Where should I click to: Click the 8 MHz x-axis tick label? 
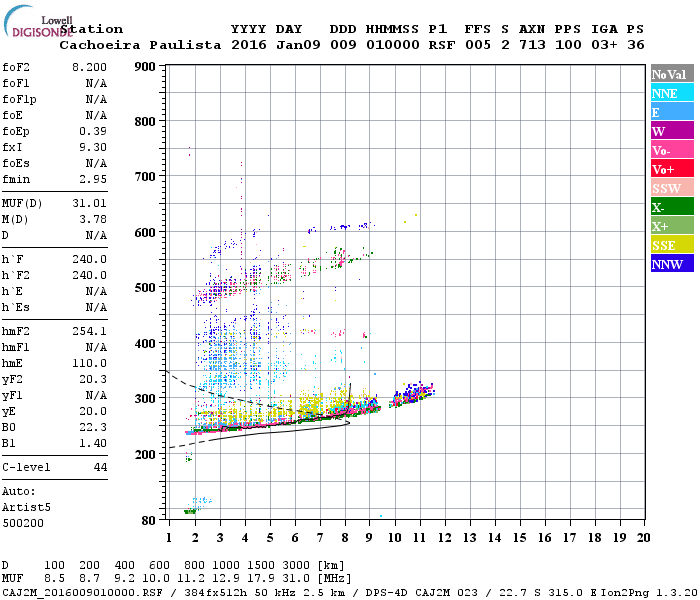345,538
